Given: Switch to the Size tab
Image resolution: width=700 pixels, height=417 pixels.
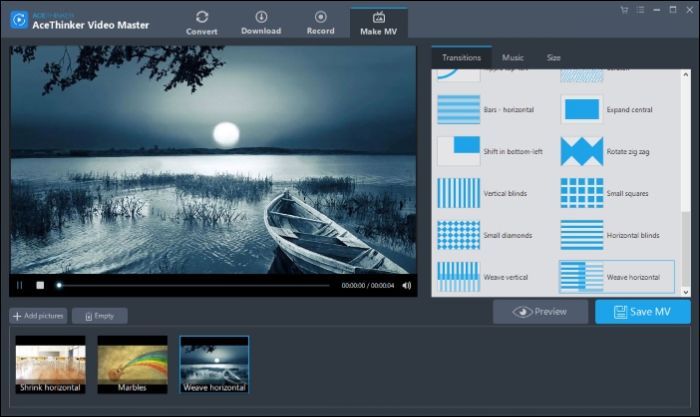Looking at the screenshot, I should pyautogui.click(x=553, y=58).
